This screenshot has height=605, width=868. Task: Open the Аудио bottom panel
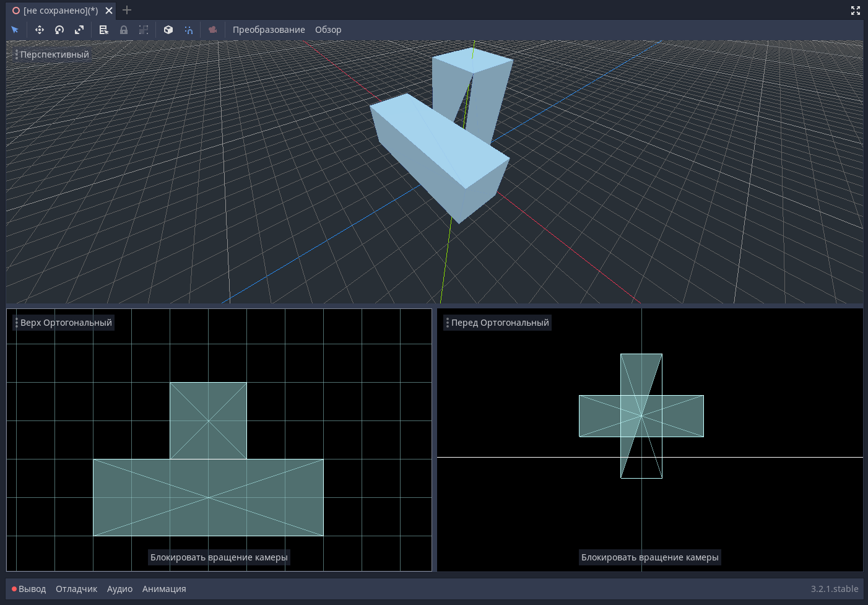(119, 589)
